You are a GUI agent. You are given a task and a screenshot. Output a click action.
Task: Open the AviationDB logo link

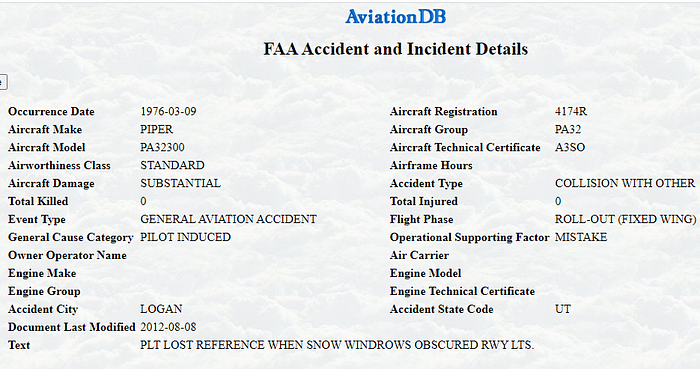coord(396,17)
